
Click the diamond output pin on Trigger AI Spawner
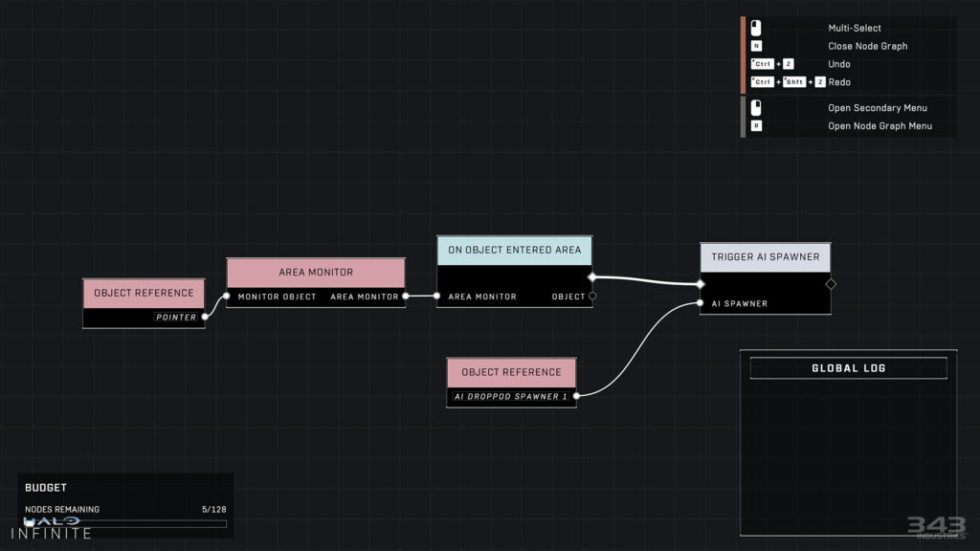click(x=830, y=283)
